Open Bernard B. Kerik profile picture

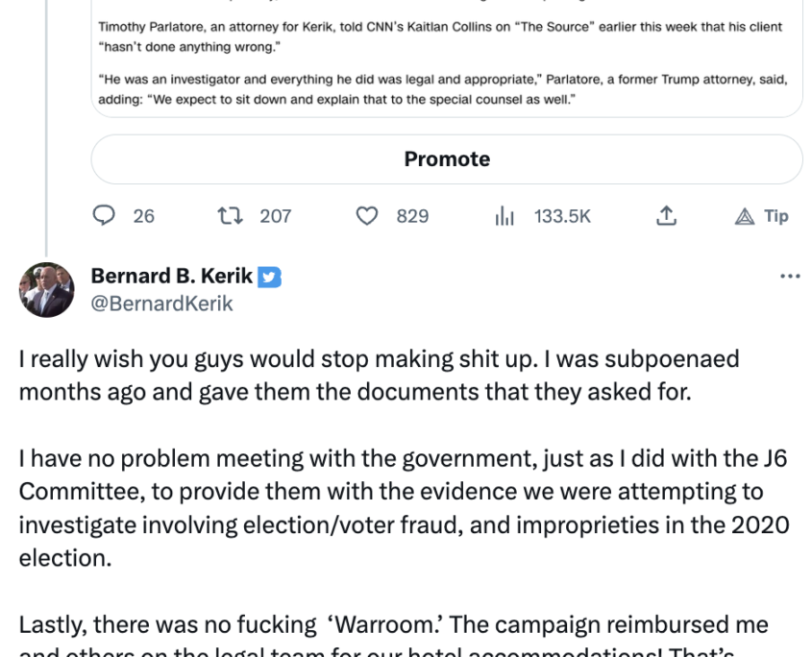point(47,290)
